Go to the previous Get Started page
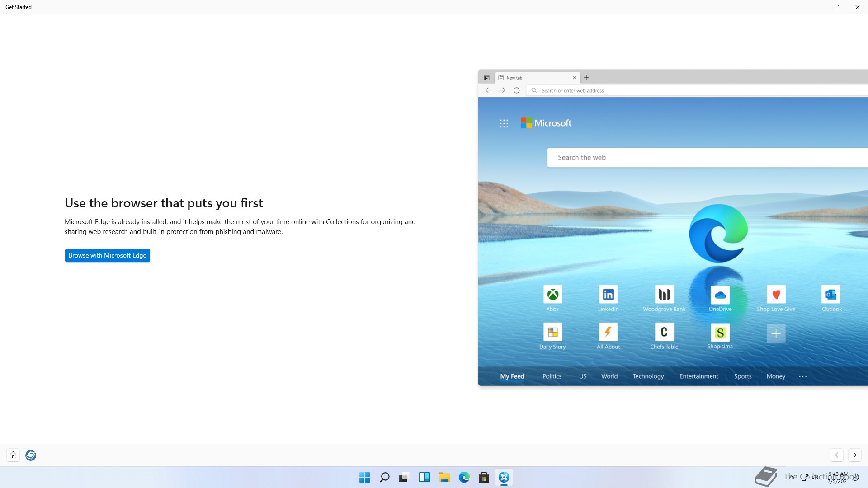Screen dimensions: 868x488 click(837, 455)
